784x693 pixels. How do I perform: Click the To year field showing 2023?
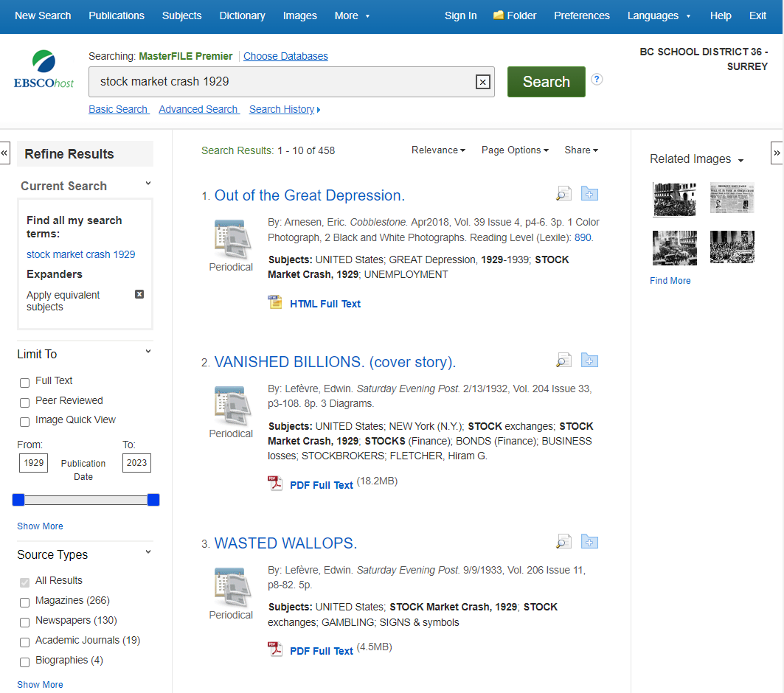(x=136, y=463)
